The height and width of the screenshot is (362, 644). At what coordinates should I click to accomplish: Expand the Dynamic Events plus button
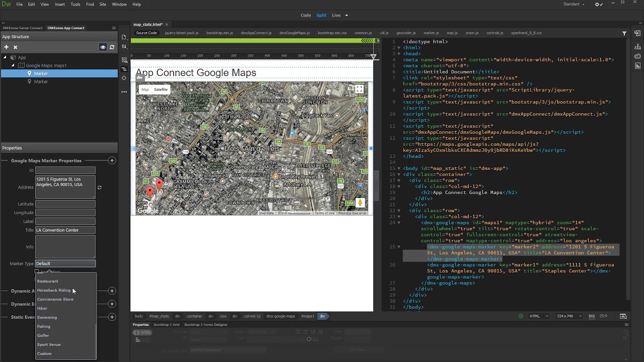112,304
